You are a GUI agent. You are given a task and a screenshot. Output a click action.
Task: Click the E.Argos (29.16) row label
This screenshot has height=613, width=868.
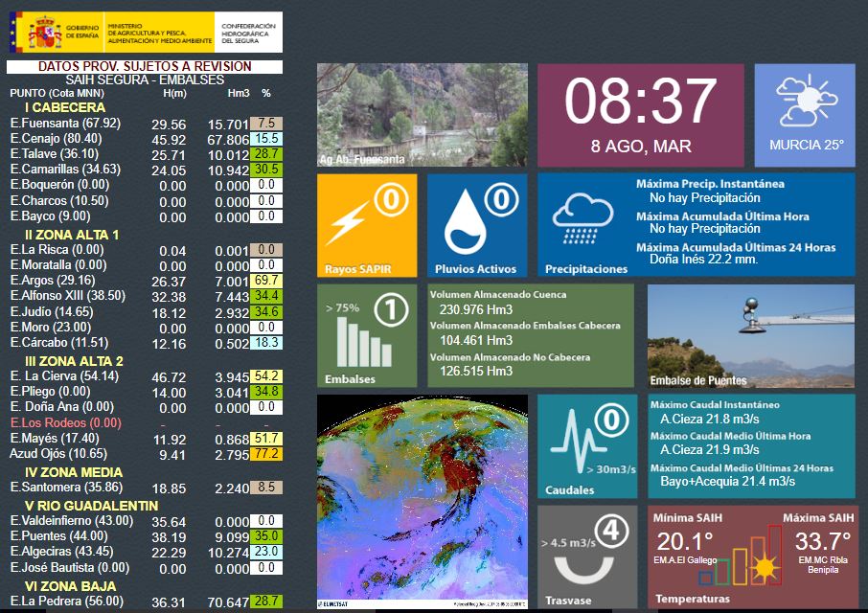53,280
